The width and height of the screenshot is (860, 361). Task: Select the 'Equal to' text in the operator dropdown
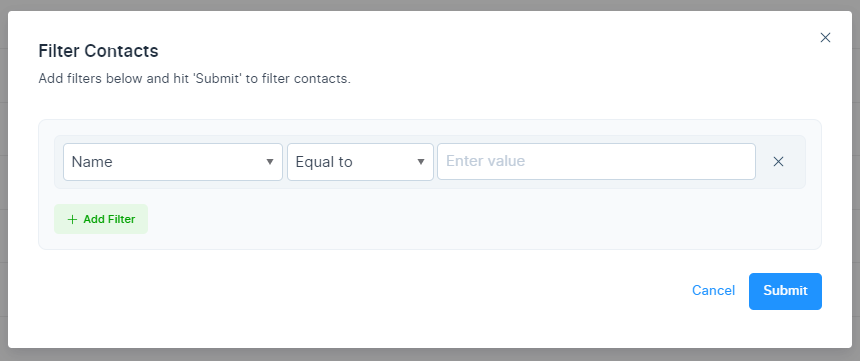tap(324, 162)
